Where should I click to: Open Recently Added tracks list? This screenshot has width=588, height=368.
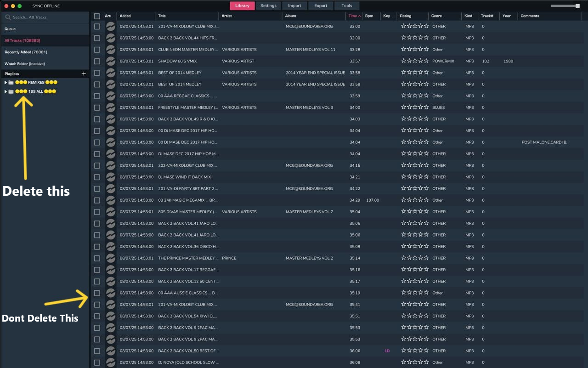(x=26, y=52)
